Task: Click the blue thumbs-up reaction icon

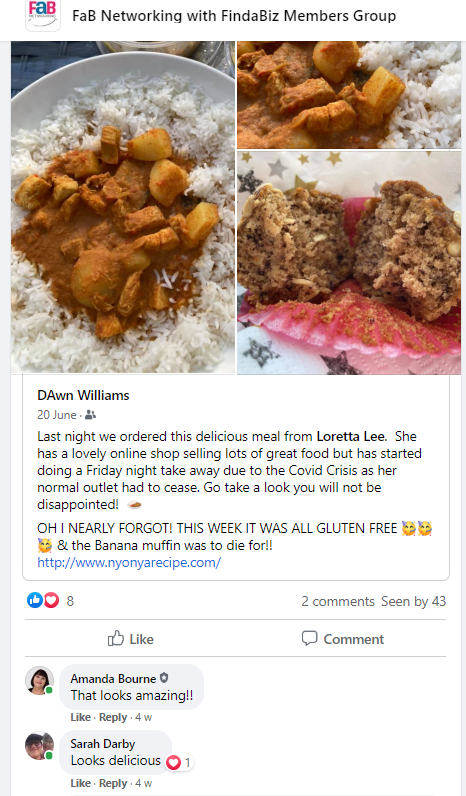Action: click(35, 601)
